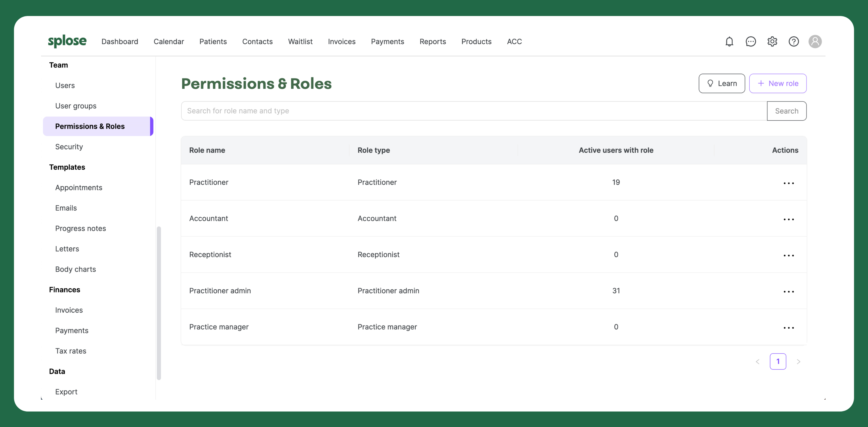The width and height of the screenshot is (868, 427).
Task: Open Invoices in top navigation
Action: coord(342,41)
